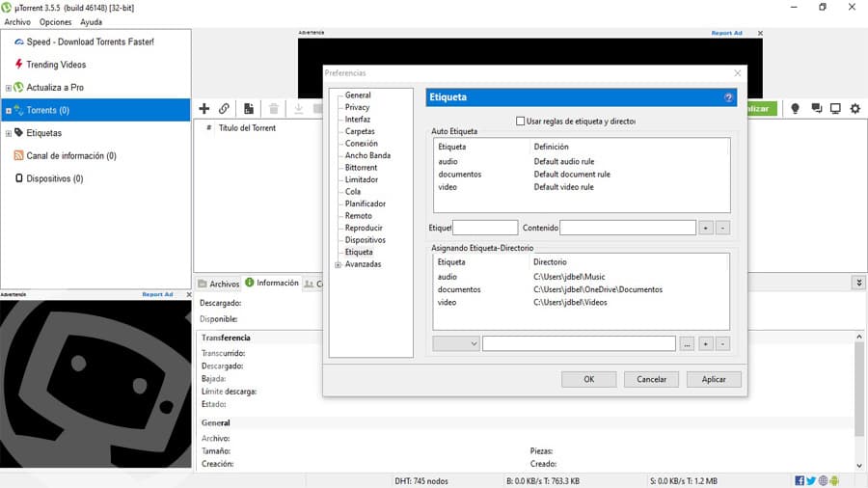Click the OK button
868x488 pixels.
tap(589, 380)
